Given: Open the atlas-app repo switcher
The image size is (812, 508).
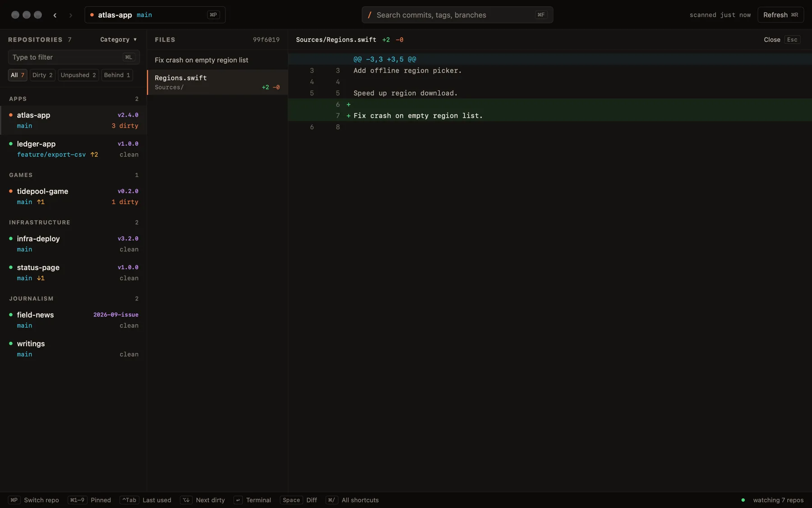Looking at the screenshot, I should coord(155,15).
